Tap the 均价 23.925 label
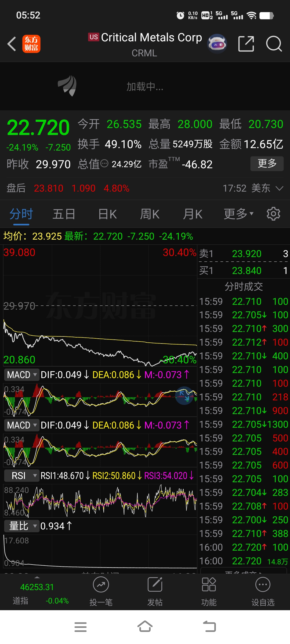The height and width of the screenshot is (644, 290). click(32, 236)
